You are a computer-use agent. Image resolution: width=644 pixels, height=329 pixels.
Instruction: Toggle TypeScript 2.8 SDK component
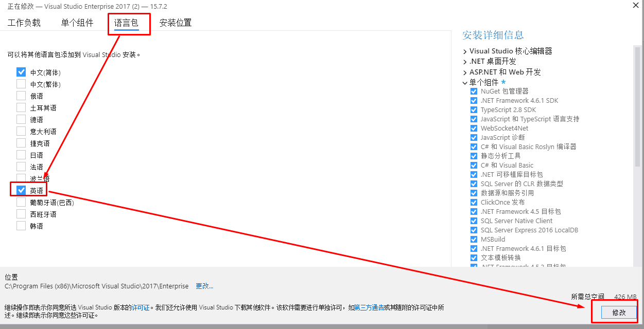(x=474, y=109)
